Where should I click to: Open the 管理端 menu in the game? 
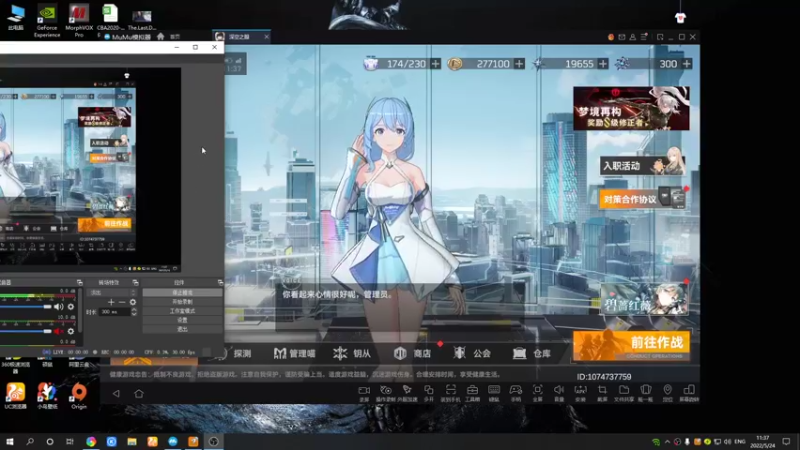coord(294,353)
